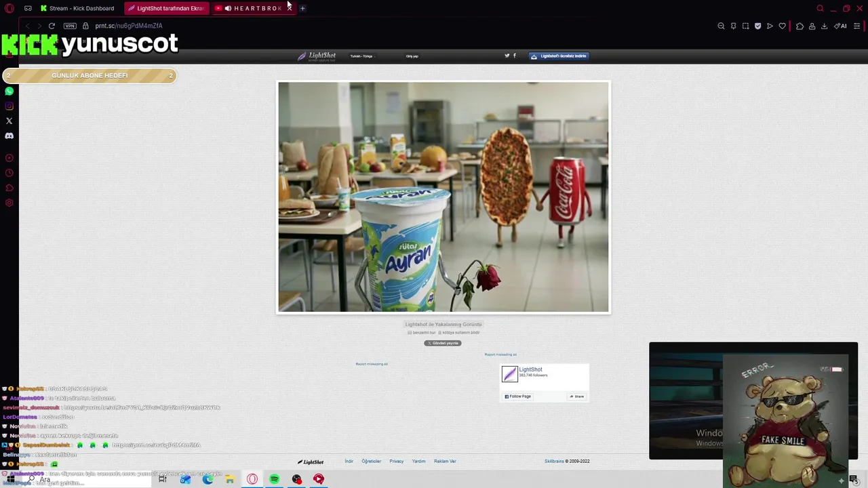This screenshot has height=488, width=868.
Task: Switch to Stream - Kick Dashboard tab
Action: (x=77, y=8)
